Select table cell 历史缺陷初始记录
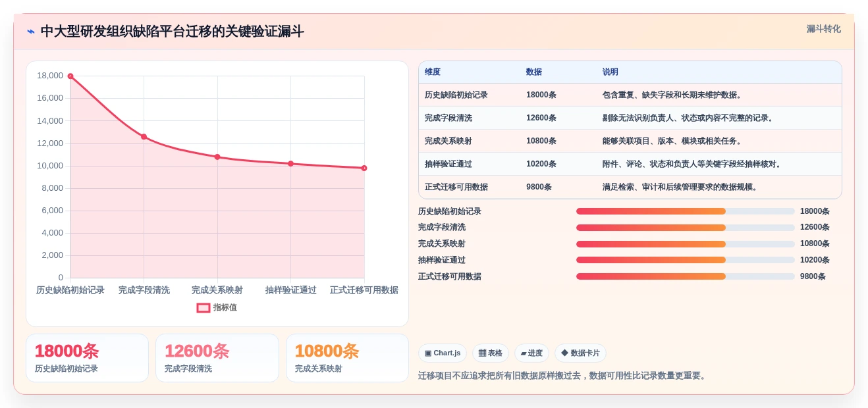This screenshot has height=408, width=868. (x=456, y=95)
